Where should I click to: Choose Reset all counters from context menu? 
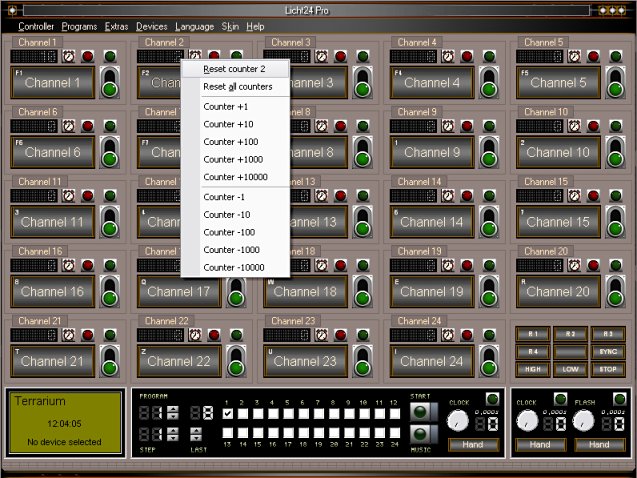tap(237, 88)
